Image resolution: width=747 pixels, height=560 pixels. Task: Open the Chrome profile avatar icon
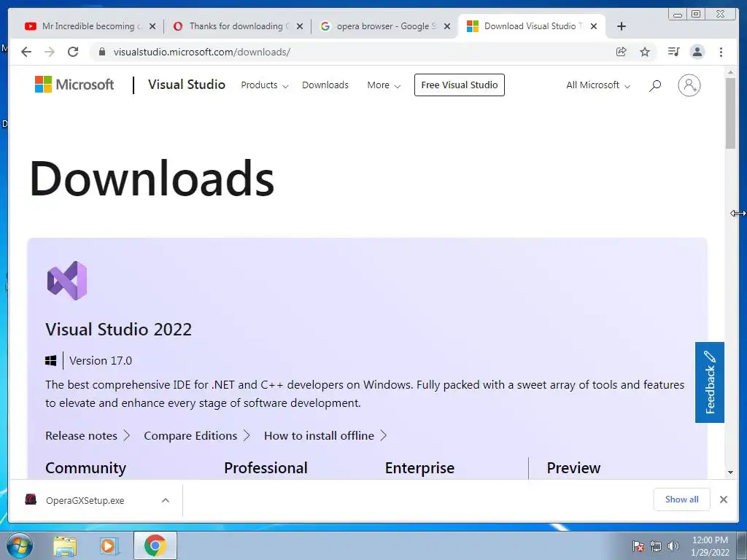pyautogui.click(x=697, y=52)
